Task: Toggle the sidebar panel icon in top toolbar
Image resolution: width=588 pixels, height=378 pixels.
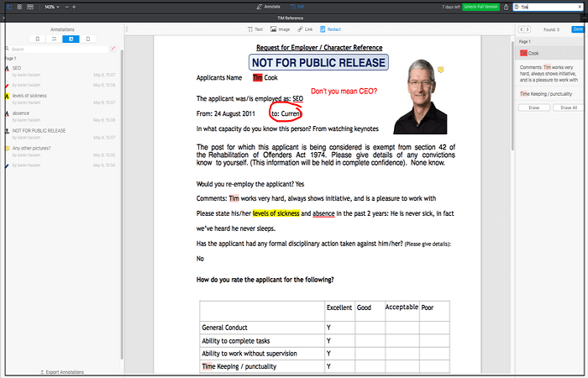Action: click(9, 7)
